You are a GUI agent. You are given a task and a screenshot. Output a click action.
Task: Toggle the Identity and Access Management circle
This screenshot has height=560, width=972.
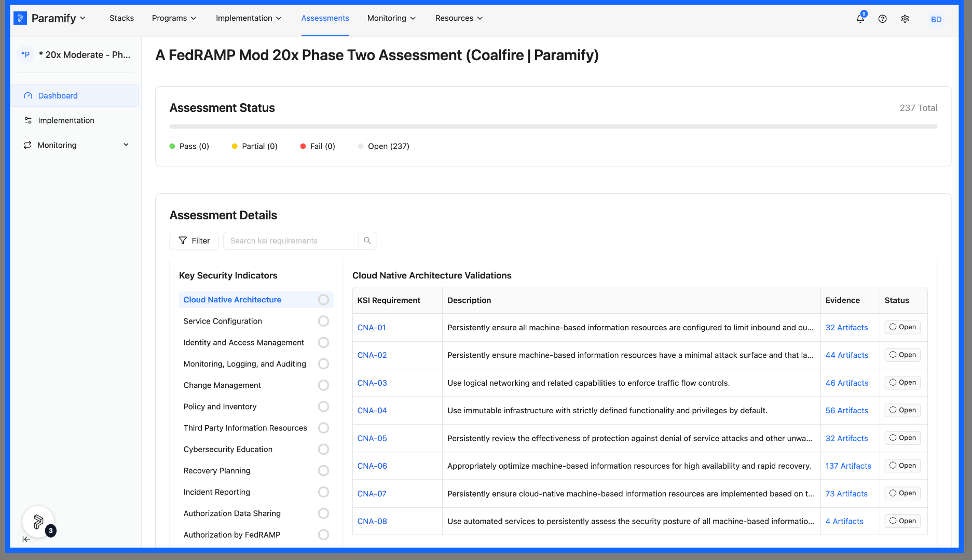323,342
